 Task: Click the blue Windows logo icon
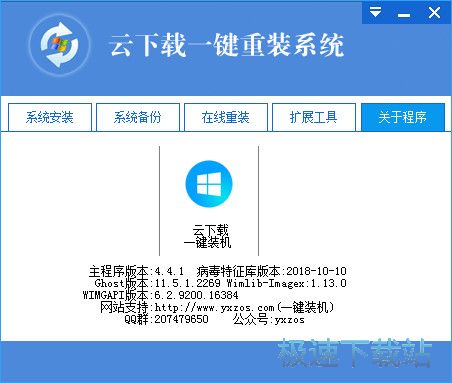(209, 184)
